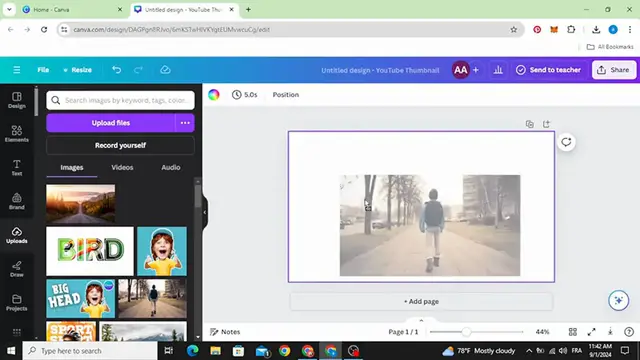The height and width of the screenshot is (360, 640).
Task: Redo the last action
Action: click(138, 70)
